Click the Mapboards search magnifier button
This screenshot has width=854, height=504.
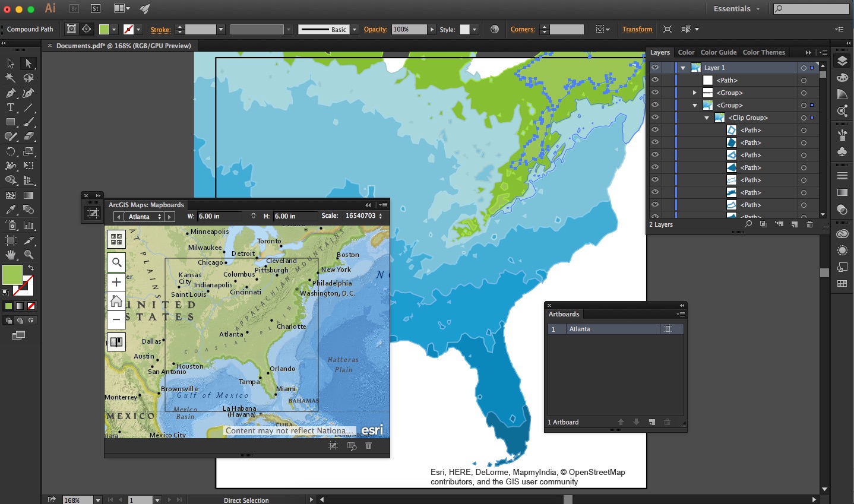click(116, 262)
